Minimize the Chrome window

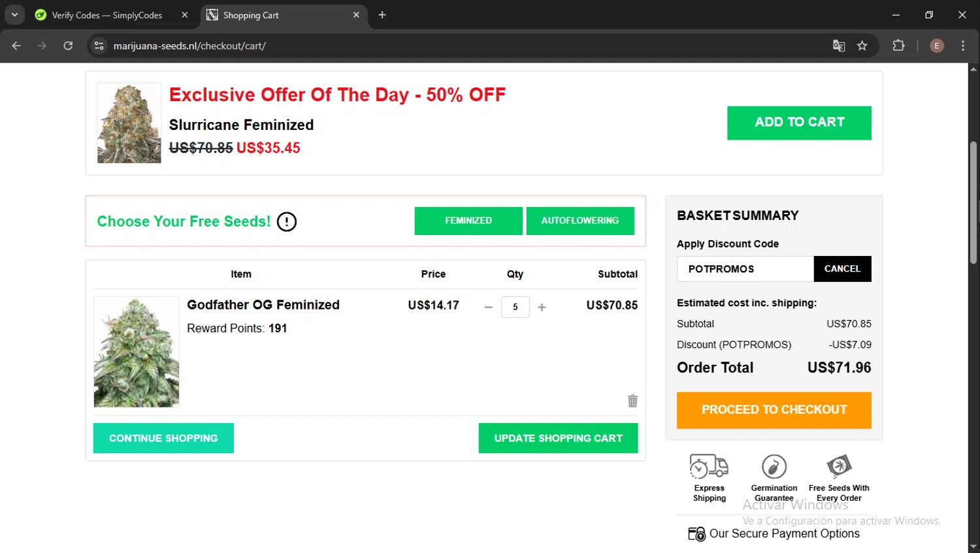click(x=896, y=14)
